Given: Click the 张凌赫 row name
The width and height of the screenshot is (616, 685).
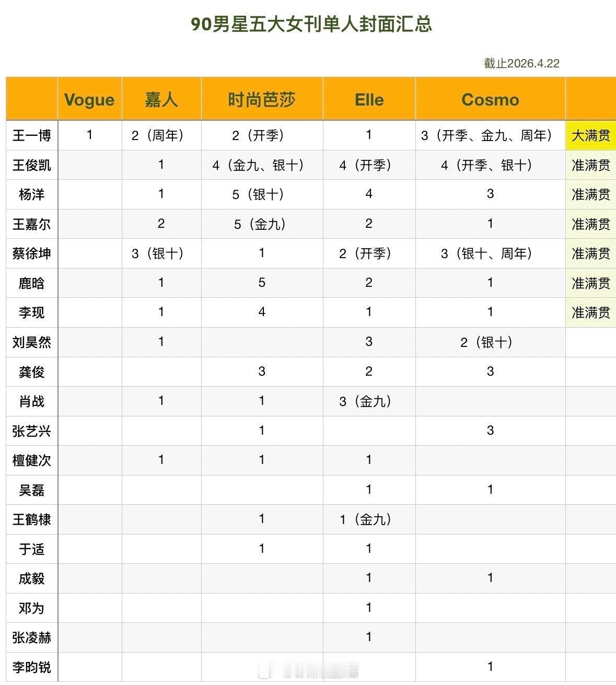Looking at the screenshot, I should click(x=32, y=637).
